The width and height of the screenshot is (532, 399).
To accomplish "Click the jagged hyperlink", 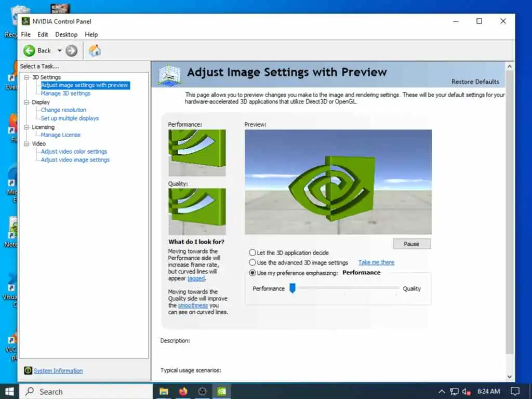I will [x=196, y=278].
